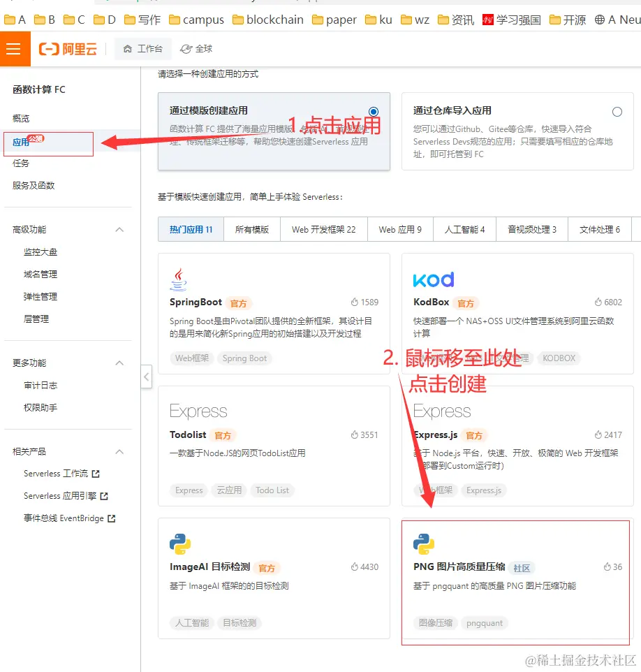Open 弹性管理 in the sidebar
The width and height of the screenshot is (641, 672).
click(x=40, y=297)
